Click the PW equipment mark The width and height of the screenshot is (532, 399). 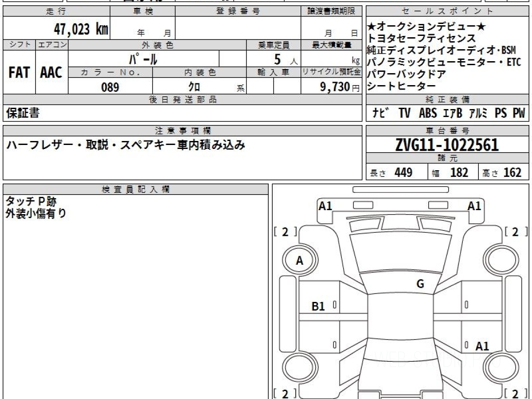(x=519, y=113)
